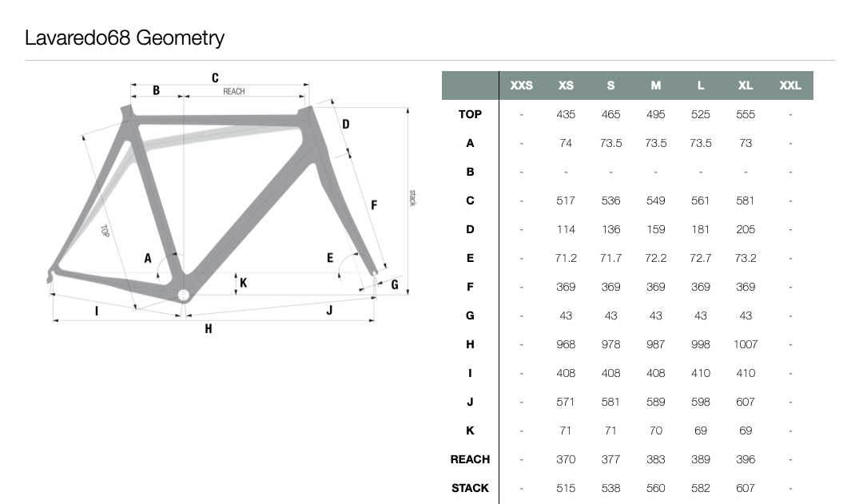Click the K label near bottom bracket drop
859x504 pixels.
tap(243, 283)
